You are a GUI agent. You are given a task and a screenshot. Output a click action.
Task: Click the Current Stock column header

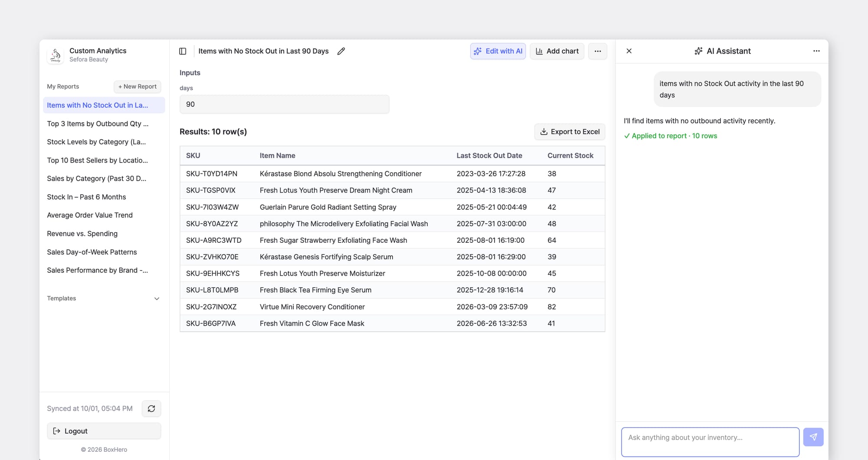[x=570, y=156]
